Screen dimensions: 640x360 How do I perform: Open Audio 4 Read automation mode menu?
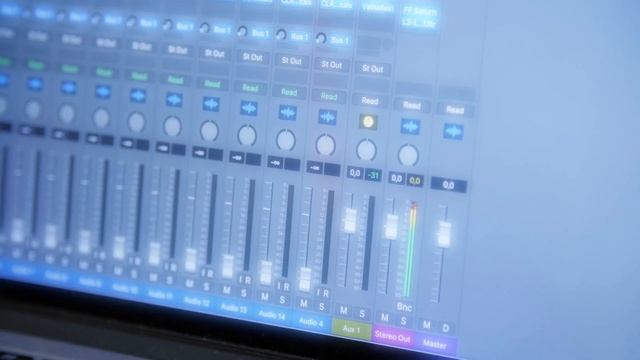(x=329, y=96)
